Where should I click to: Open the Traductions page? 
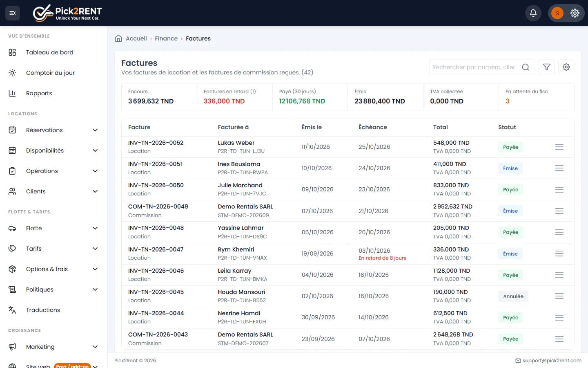tap(53, 310)
